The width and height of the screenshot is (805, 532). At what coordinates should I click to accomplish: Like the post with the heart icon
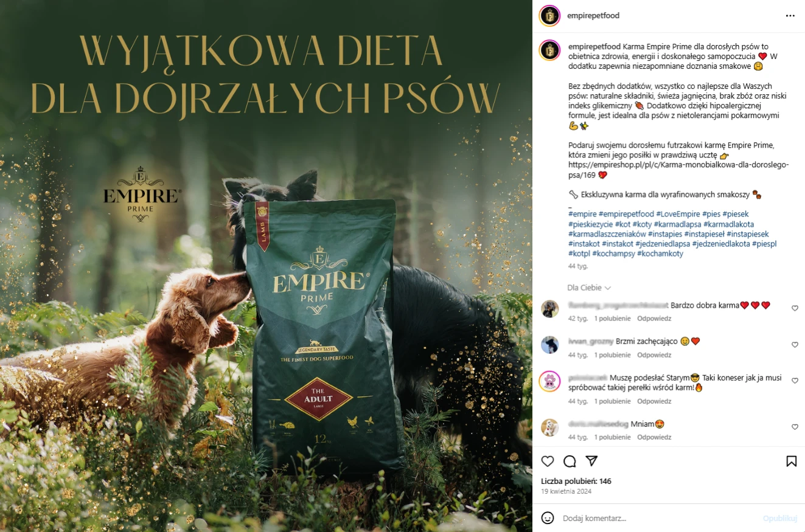(548, 461)
